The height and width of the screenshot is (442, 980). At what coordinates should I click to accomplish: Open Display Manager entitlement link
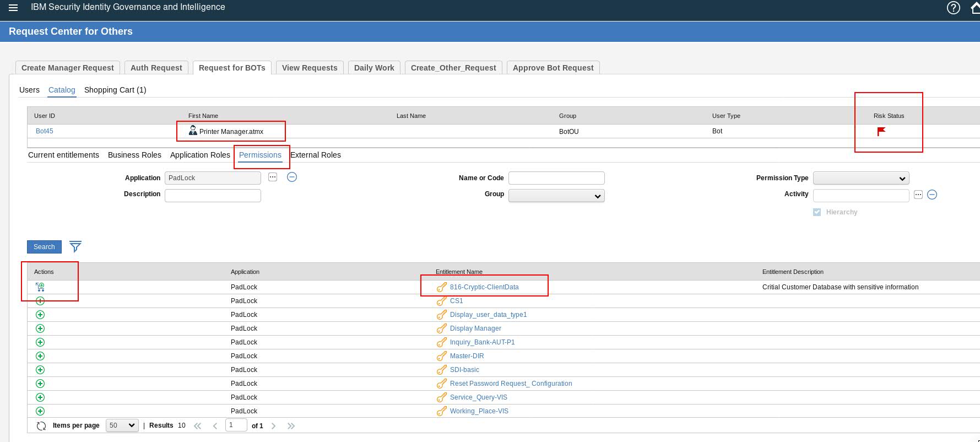475,328
